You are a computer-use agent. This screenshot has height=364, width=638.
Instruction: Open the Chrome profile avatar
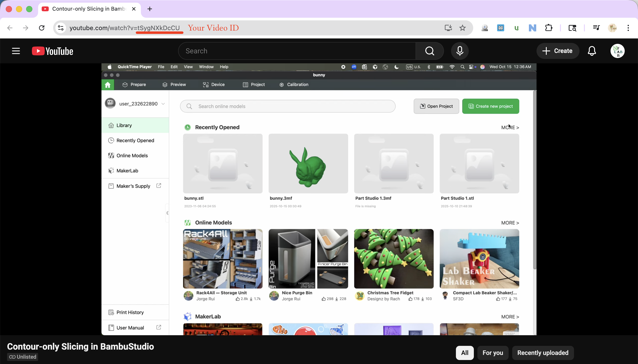(613, 28)
